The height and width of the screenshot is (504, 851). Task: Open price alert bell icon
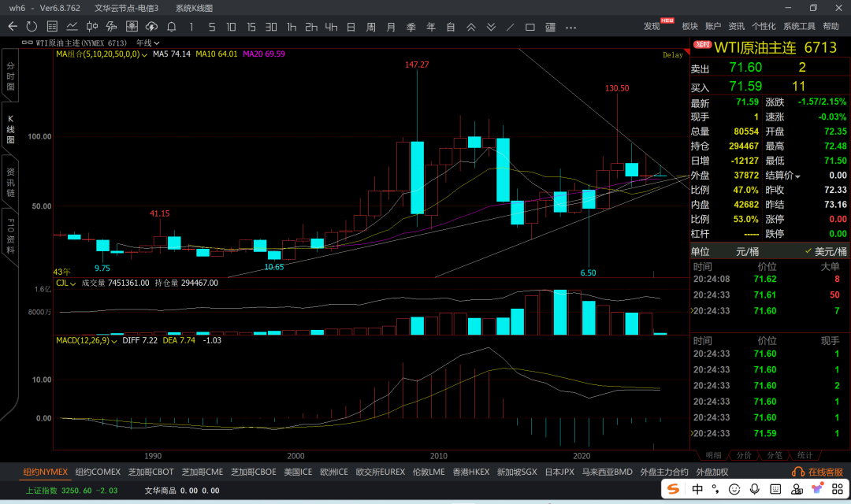click(x=172, y=26)
